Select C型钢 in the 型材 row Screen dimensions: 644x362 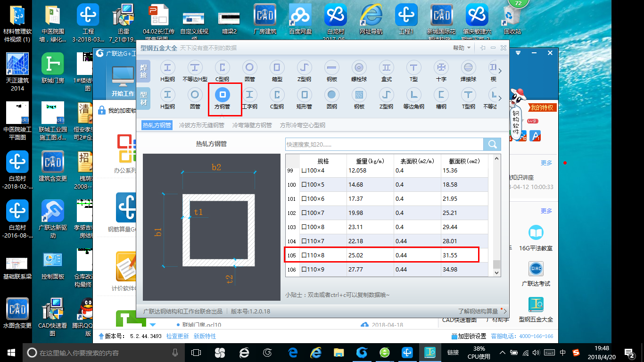pos(277,99)
